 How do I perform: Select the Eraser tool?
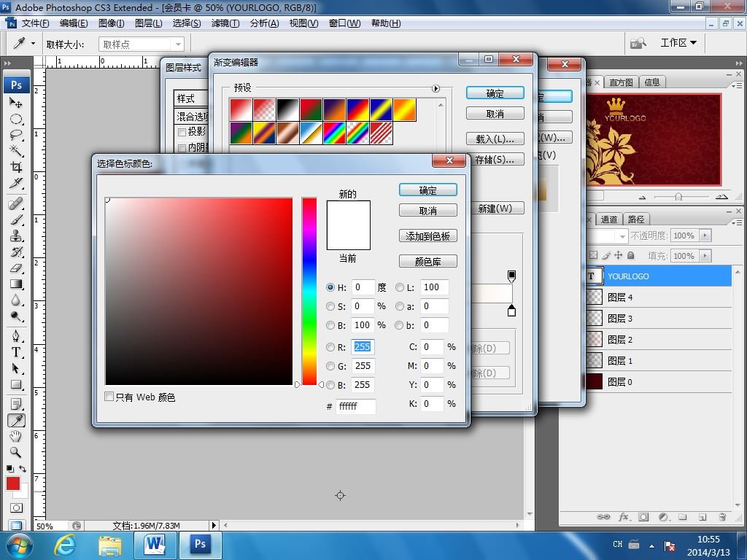(16, 268)
